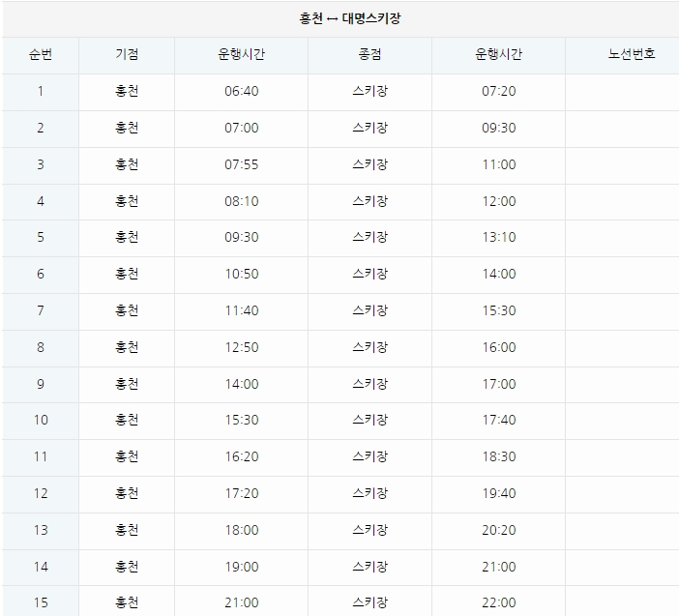
Task: Select the 18:30 time cell
Action: (x=498, y=456)
